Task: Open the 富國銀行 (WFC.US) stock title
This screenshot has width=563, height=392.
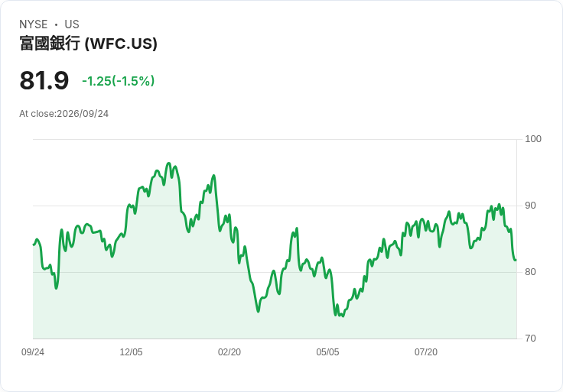Action: click(88, 44)
